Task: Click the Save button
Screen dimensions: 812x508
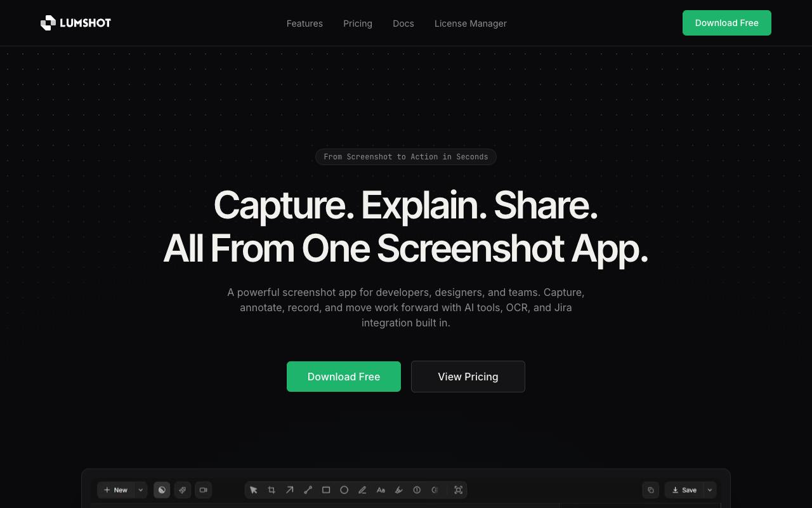Action: tap(684, 490)
